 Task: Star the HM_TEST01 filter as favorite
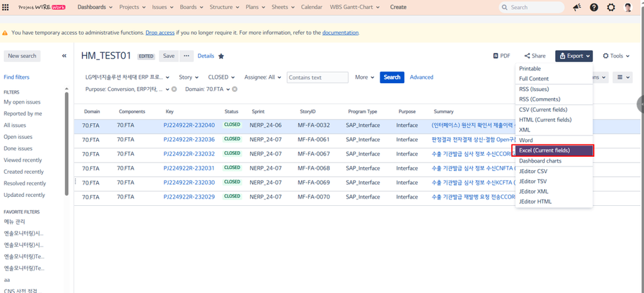point(221,56)
